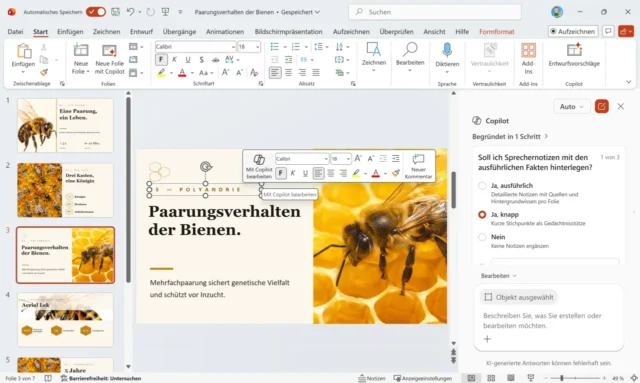Open the comments icon beside Aufzeichnen
640x383 pixels.
pos(608,31)
